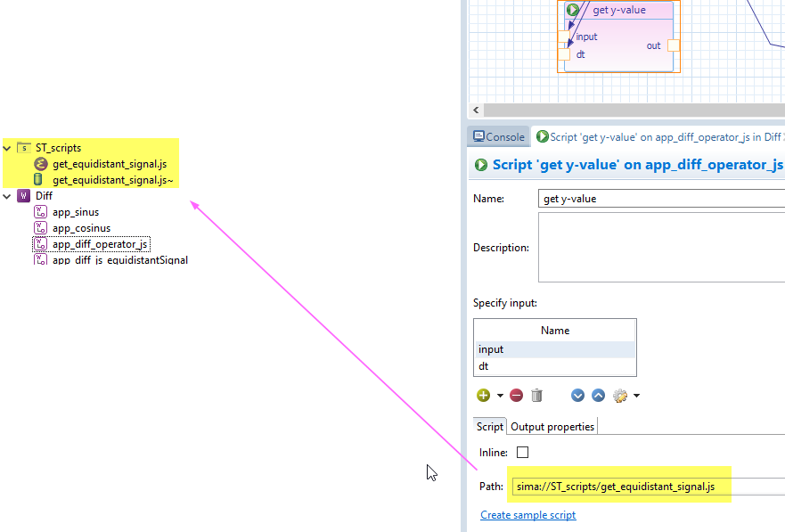Click the Create sample script link

point(527,515)
